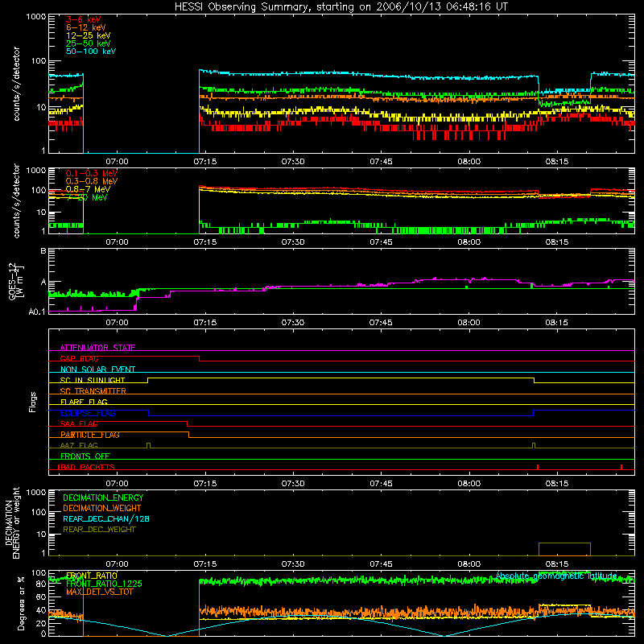This screenshot has height=644, width=644.
Task: Click the GOES-12 axis label
Action: (15, 281)
